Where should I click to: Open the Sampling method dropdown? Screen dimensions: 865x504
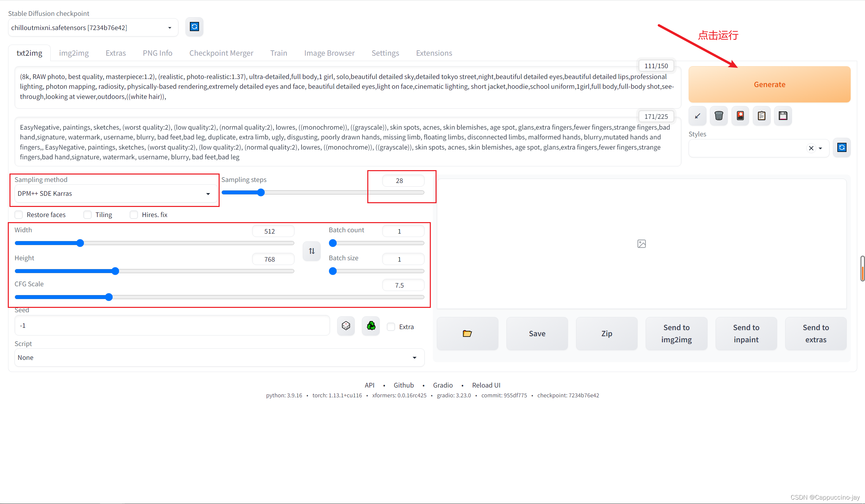[x=116, y=194]
